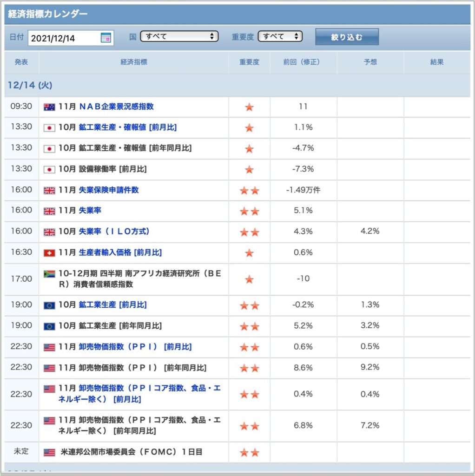Open the 重要度 importance dropdown
The image size is (475, 476).
[x=280, y=36]
